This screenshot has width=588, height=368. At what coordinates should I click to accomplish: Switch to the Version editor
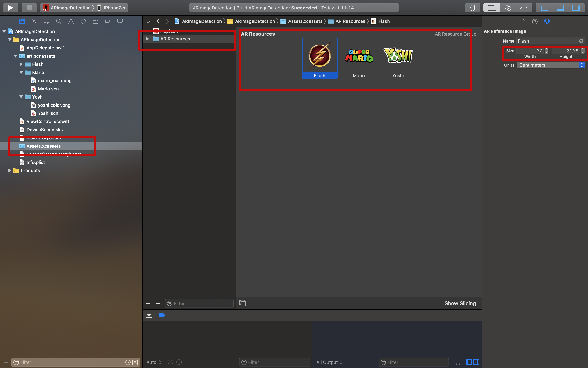524,8
